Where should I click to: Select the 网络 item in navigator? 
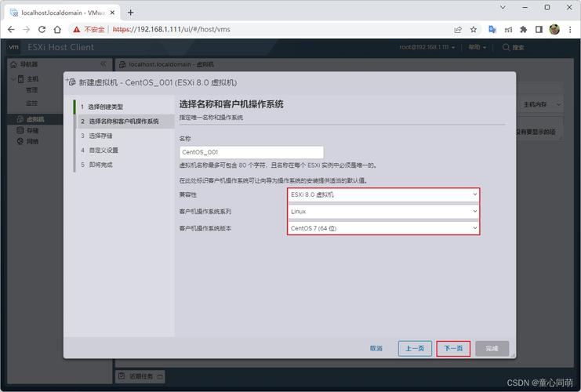coord(32,142)
